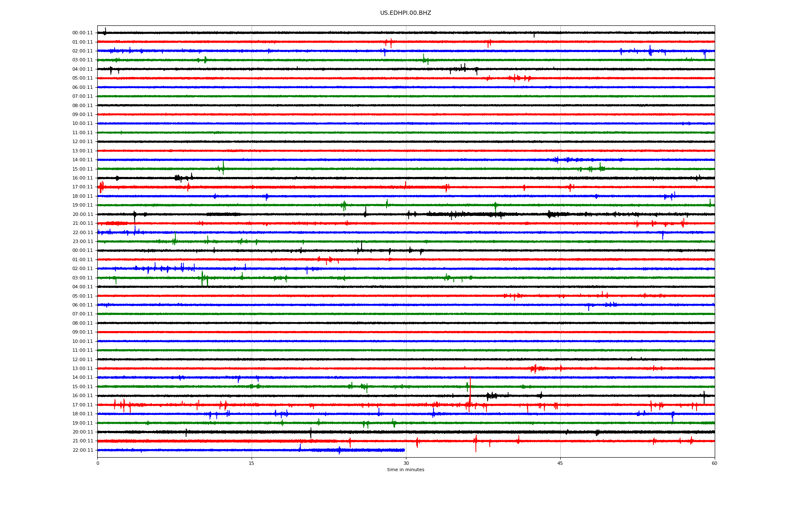
Task: Select the x-axis tick label 45
Action: pos(560,463)
